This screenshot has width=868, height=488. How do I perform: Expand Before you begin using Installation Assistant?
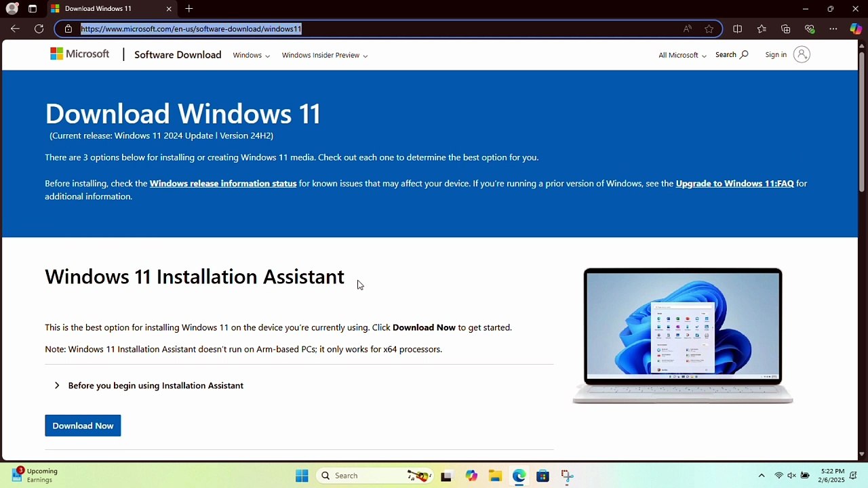[x=155, y=386]
